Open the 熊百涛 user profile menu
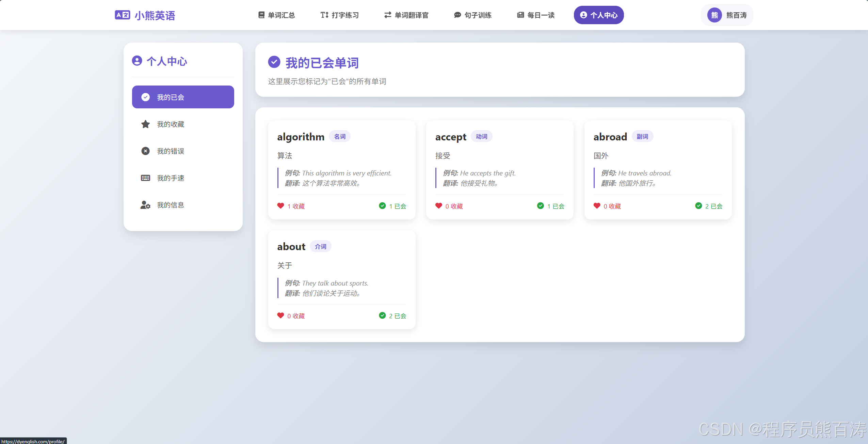This screenshot has height=444, width=868. (727, 15)
